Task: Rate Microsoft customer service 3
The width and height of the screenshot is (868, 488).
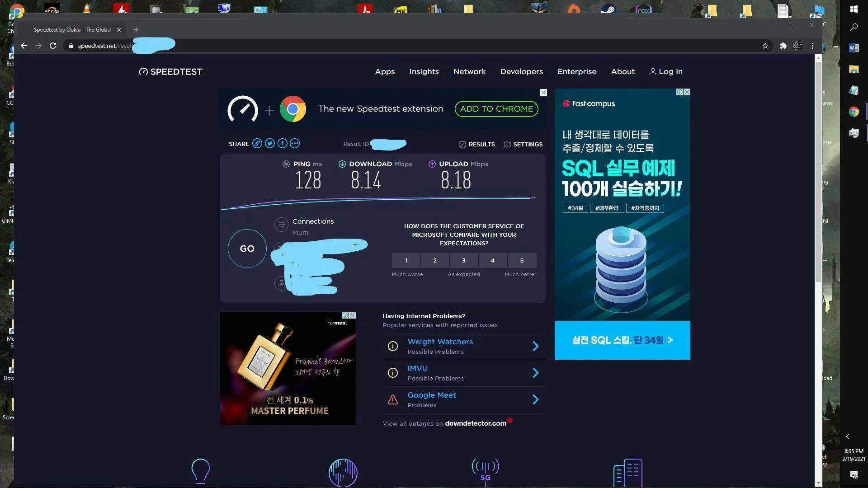Action: pyautogui.click(x=464, y=260)
